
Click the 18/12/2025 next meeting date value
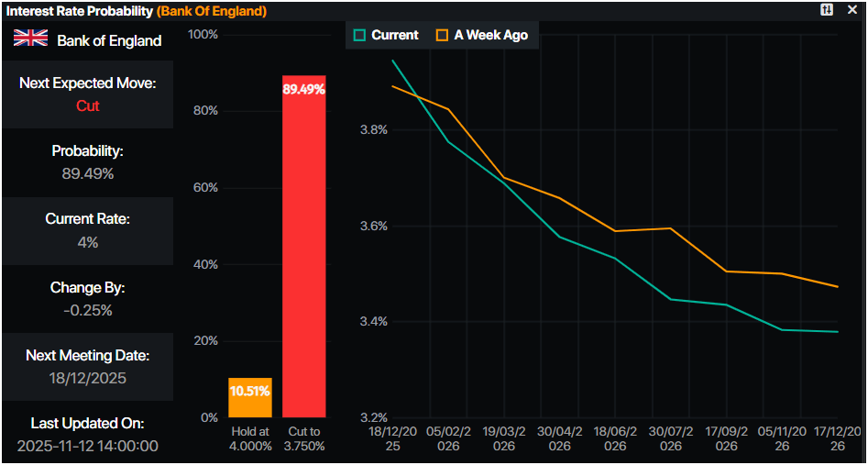point(88,378)
